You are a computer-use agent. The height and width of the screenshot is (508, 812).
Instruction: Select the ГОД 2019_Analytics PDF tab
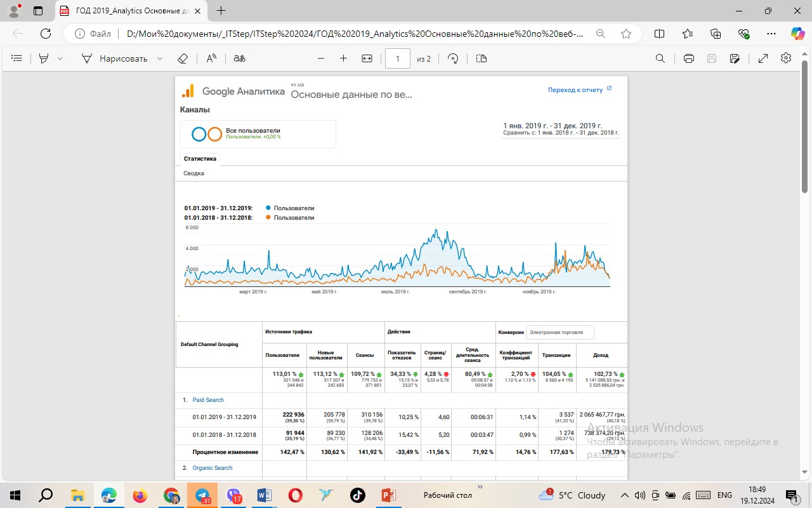pos(132,11)
